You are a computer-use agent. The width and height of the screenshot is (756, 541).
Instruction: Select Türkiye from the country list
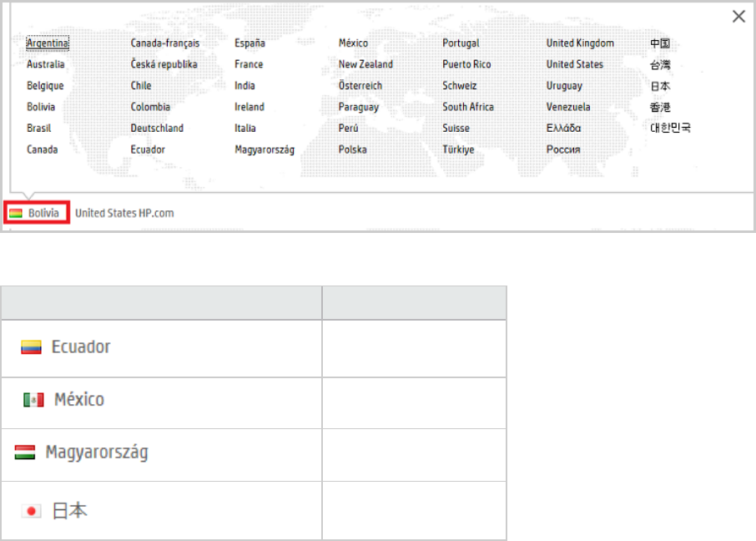point(458,150)
